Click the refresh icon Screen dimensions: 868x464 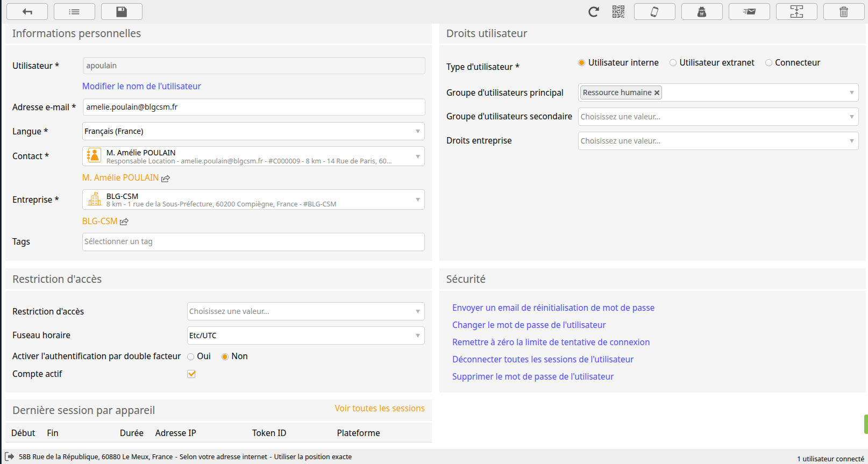click(594, 12)
